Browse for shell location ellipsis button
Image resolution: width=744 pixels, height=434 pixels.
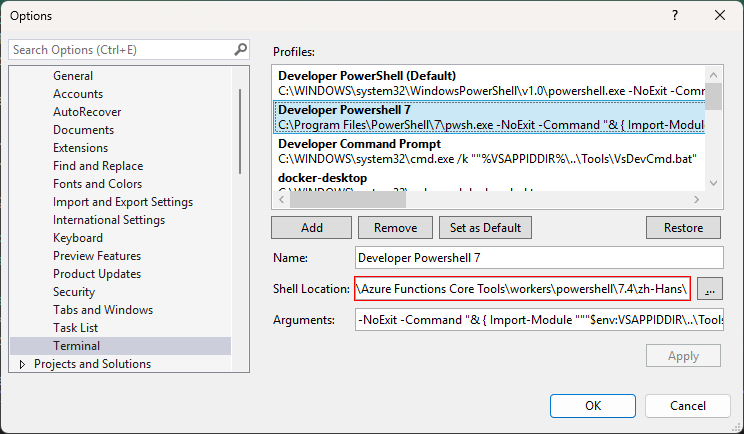pyautogui.click(x=710, y=289)
